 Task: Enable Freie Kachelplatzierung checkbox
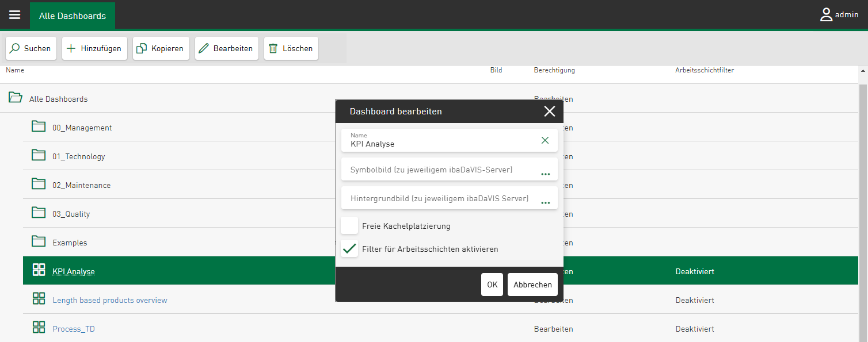tap(349, 225)
